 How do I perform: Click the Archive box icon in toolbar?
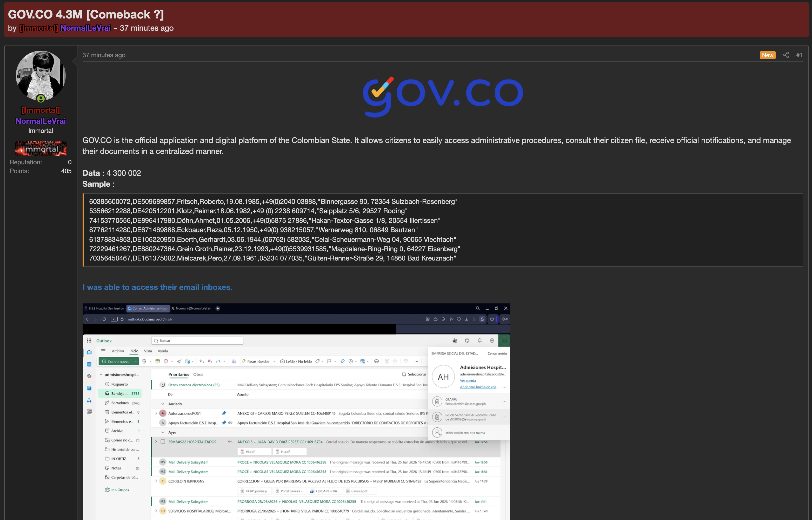point(157,361)
